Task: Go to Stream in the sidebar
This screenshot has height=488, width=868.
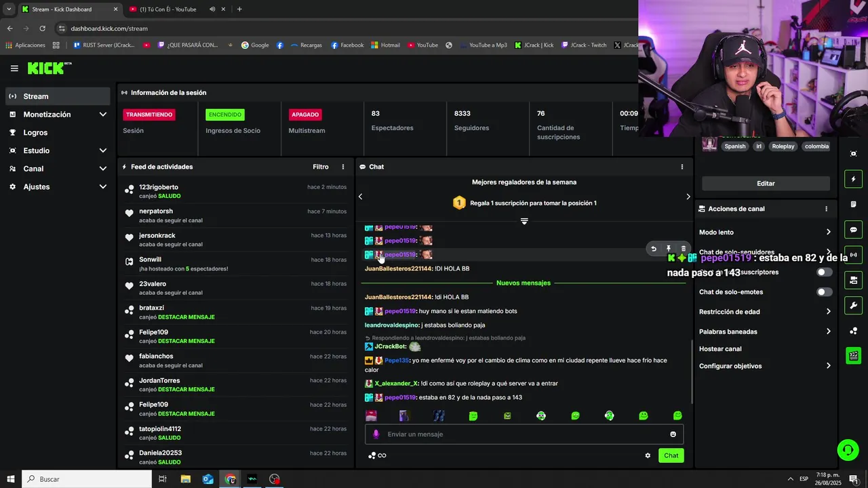Action: click(x=58, y=96)
